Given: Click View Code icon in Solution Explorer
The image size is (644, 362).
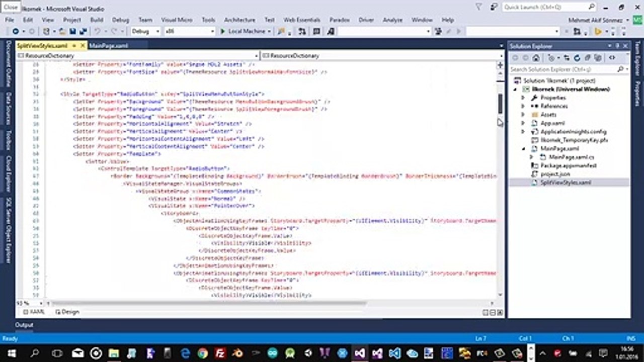Looking at the screenshot, I should click(x=612, y=58).
